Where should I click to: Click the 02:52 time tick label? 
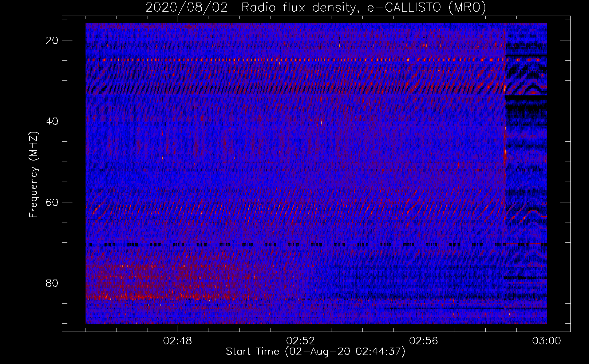[x=301, y=341]
